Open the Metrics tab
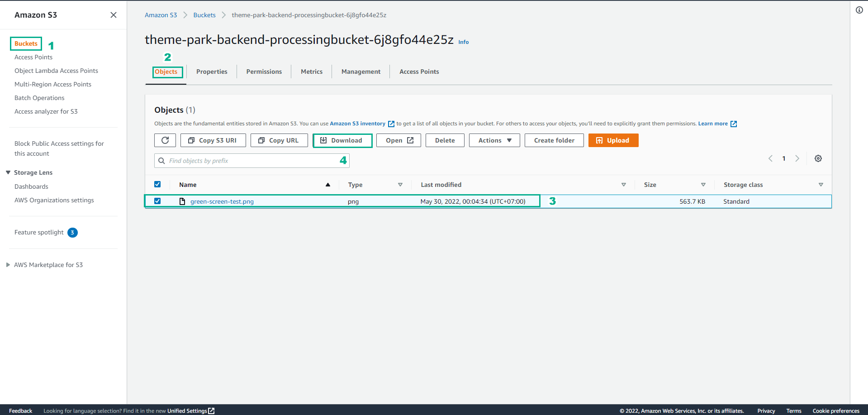Viewport: 868px width, 415px height. click(312, 72)
